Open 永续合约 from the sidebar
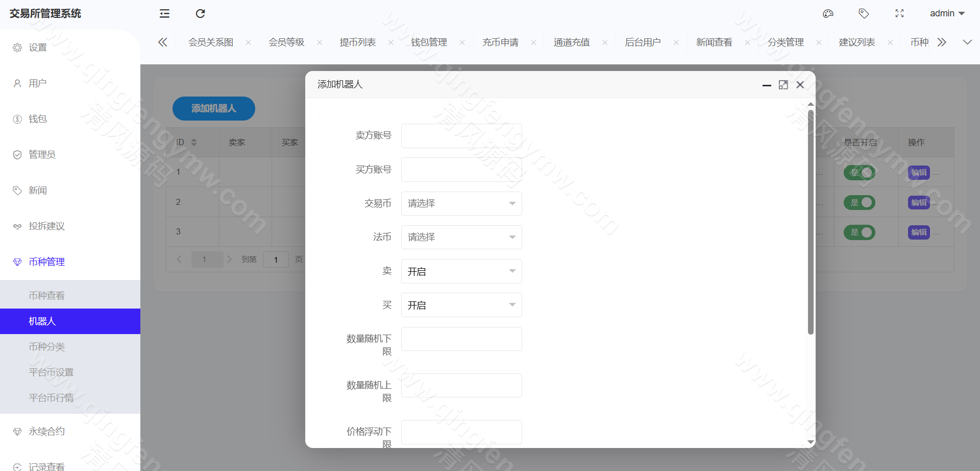 46,431
